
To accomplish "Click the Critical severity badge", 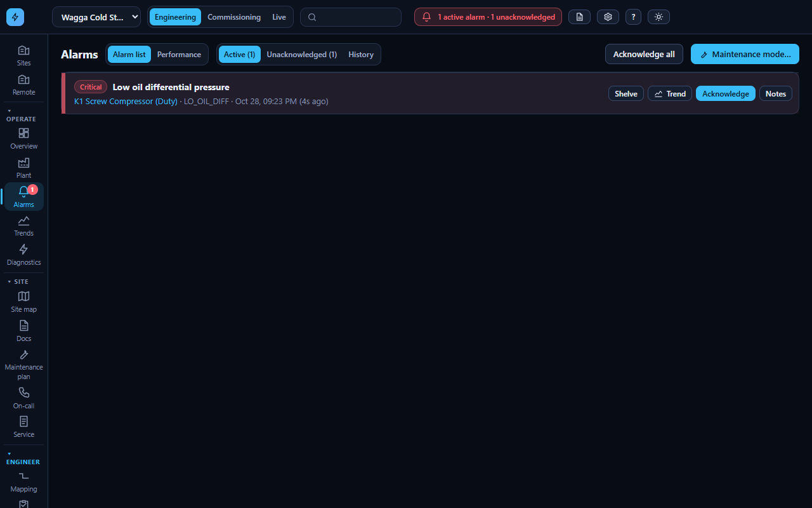I will pos(91,87).
